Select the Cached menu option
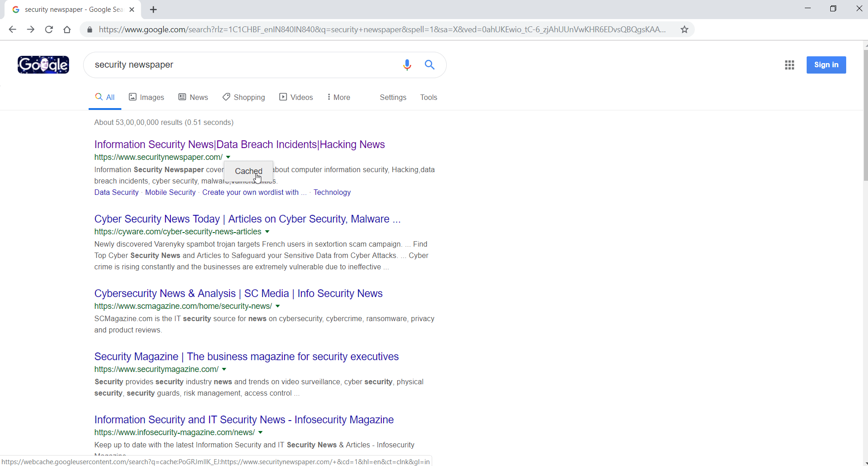The height and width of the screenshot is (466, 868). pos(249,171)
